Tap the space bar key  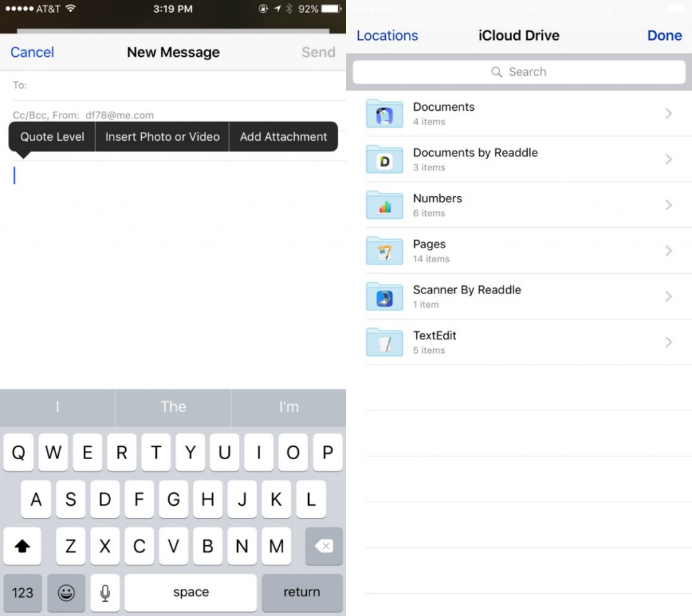pyautogui.click(x=191, y=592)
